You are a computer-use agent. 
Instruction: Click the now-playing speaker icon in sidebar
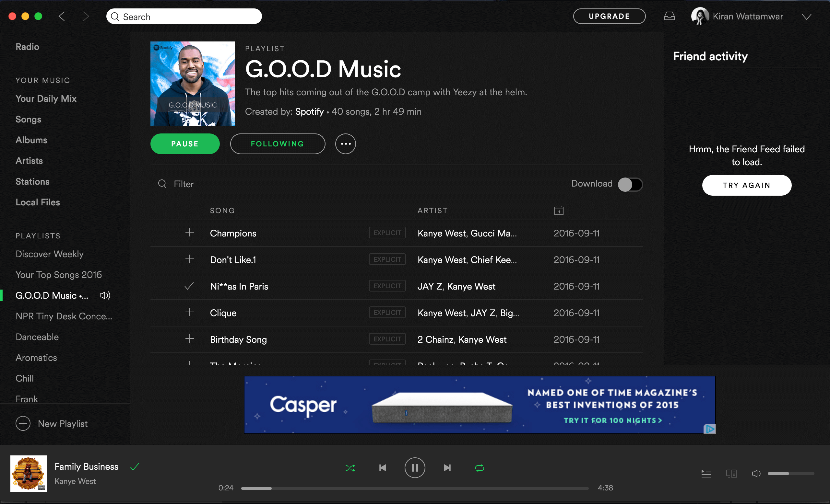pos(105,295)
